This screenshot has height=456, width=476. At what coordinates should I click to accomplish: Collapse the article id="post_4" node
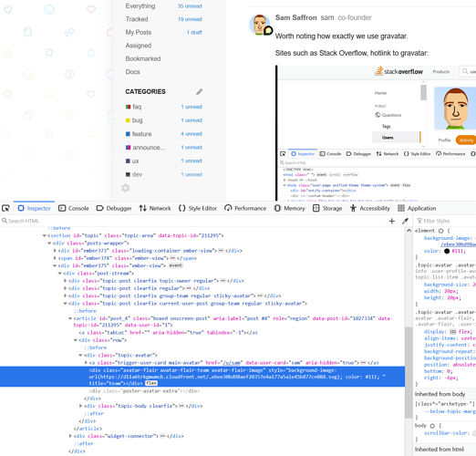(x=70, y=318)
